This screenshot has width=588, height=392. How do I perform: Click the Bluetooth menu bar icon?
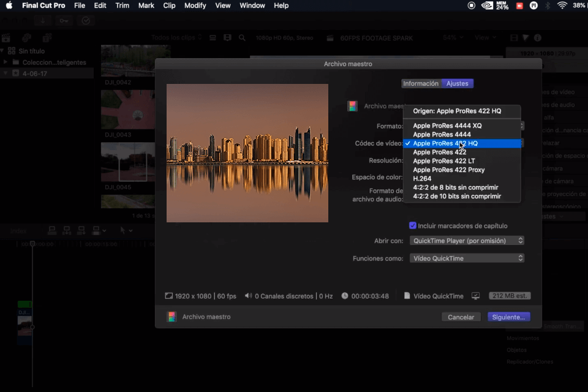(x=548, y=6)
